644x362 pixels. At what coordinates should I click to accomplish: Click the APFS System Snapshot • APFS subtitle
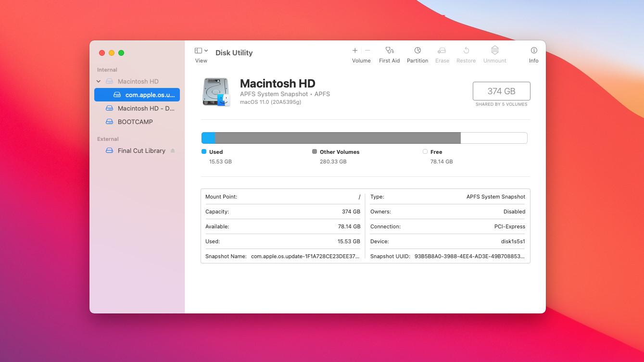click(x=285, y=94)
